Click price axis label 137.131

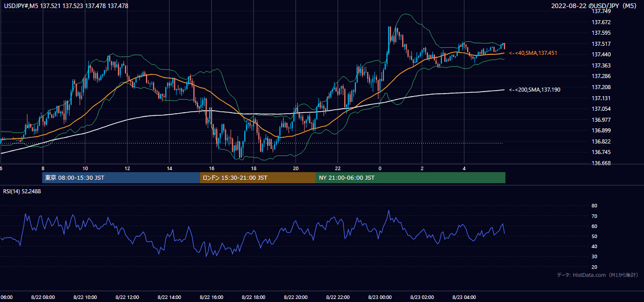(x=601, y=98)
